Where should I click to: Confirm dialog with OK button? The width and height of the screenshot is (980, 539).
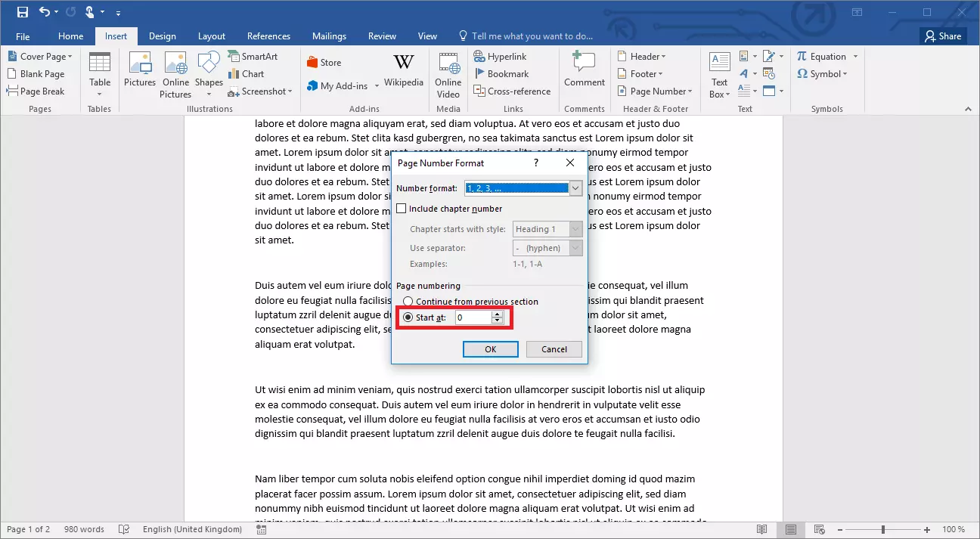[490, 348]
